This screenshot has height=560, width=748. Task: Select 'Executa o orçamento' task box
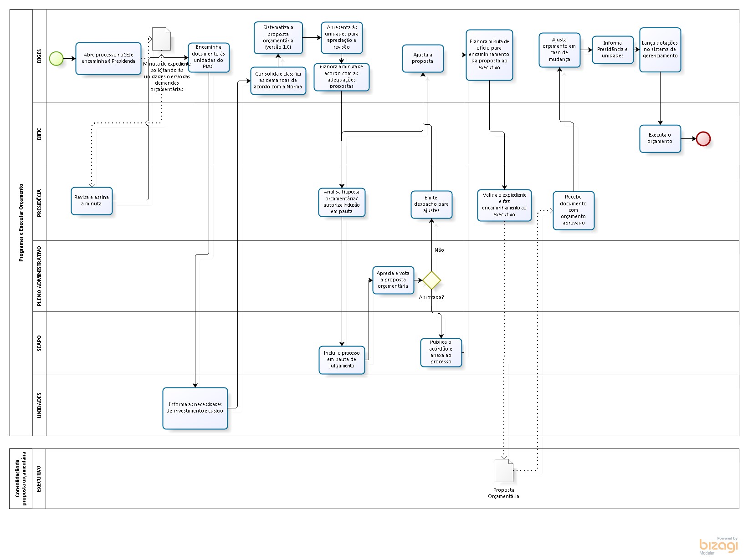[x=660, y=138]
